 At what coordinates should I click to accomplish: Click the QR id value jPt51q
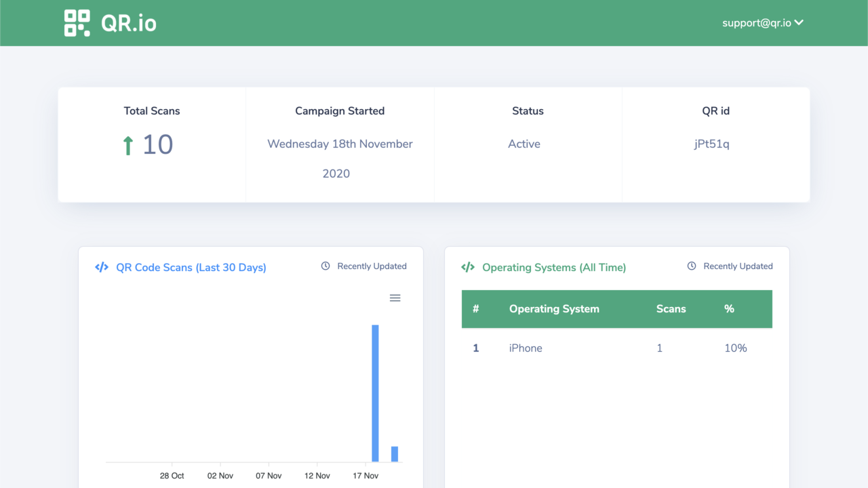711,144
